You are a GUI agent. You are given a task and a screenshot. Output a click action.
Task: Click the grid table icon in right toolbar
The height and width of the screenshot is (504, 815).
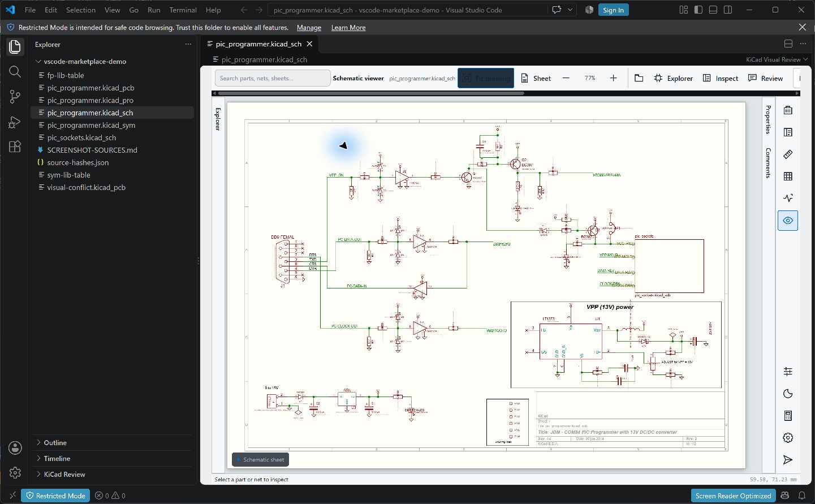788,176
